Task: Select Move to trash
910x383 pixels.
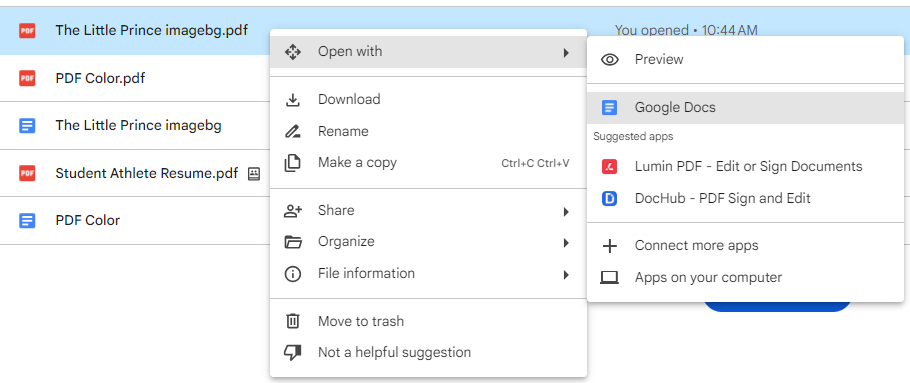Action: coord(428,321)
